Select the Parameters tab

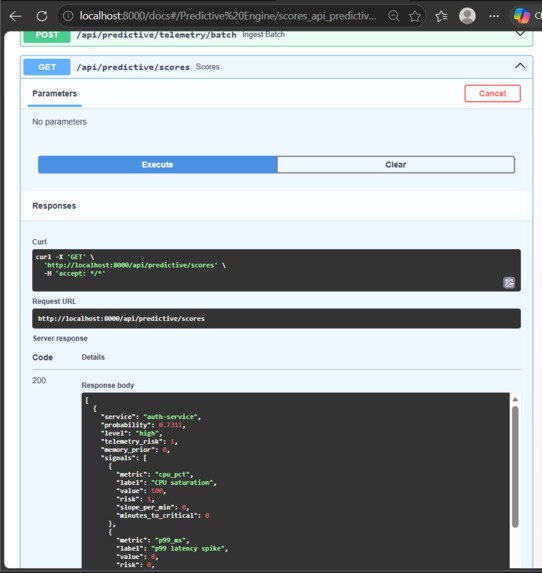(x=54, y=94)
